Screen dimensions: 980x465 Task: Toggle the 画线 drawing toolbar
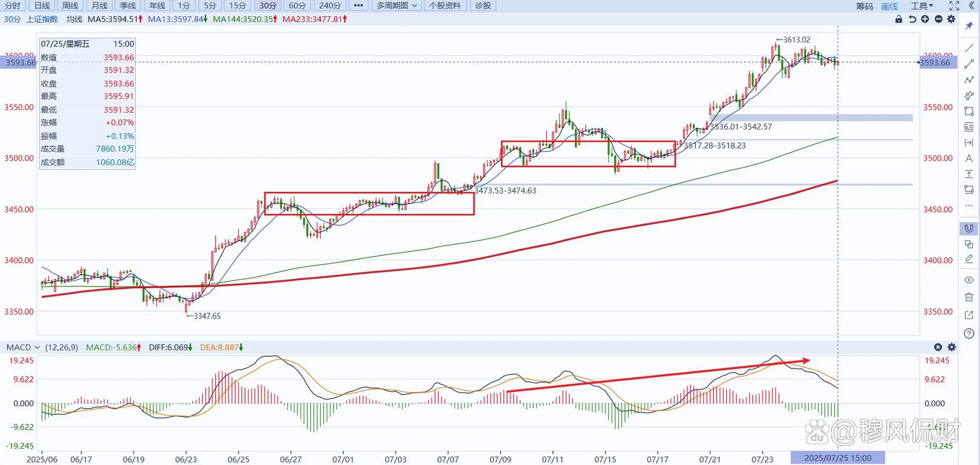[889, 6]
